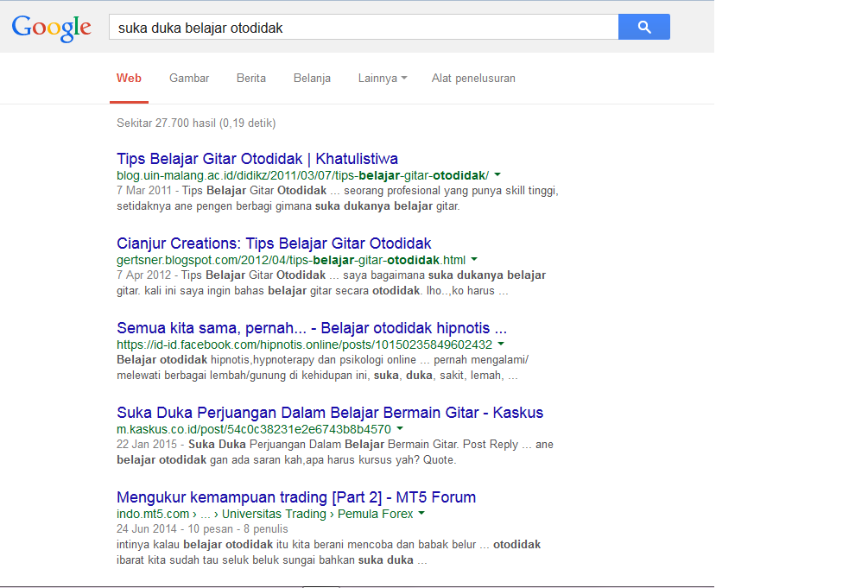Click snippet 'intinya kalau belajar otodidak itu kita berani'
The height and width of the screenshot is (588, 868).
pyautogui.click(x=329, y=552)
